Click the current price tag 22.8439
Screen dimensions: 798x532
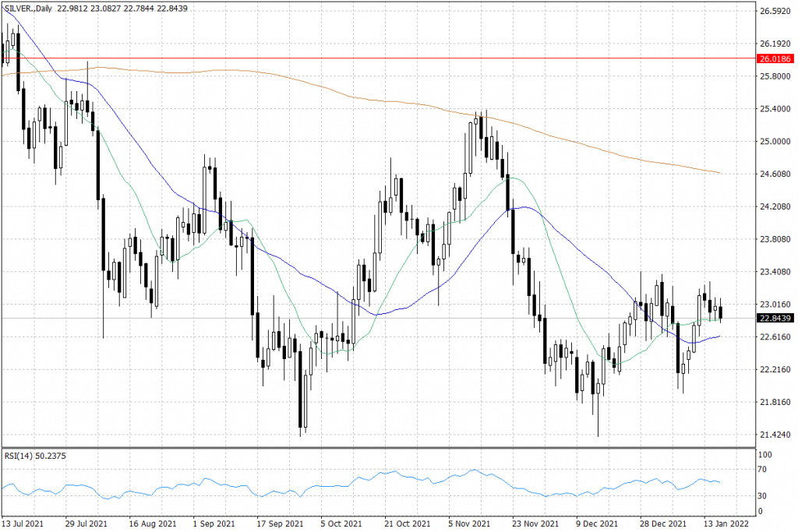coord(775,319)
